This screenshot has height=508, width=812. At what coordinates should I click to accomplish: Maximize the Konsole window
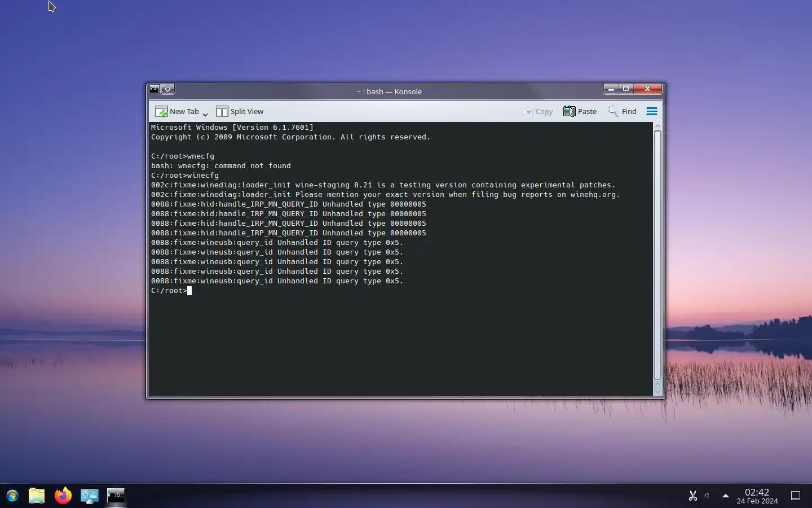point(626,89)
